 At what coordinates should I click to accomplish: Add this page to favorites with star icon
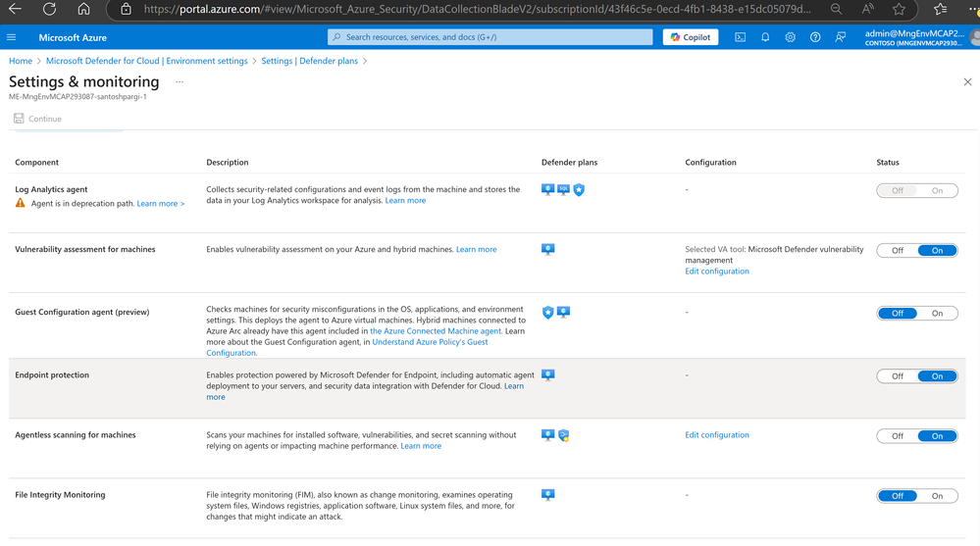pos(899,10)
